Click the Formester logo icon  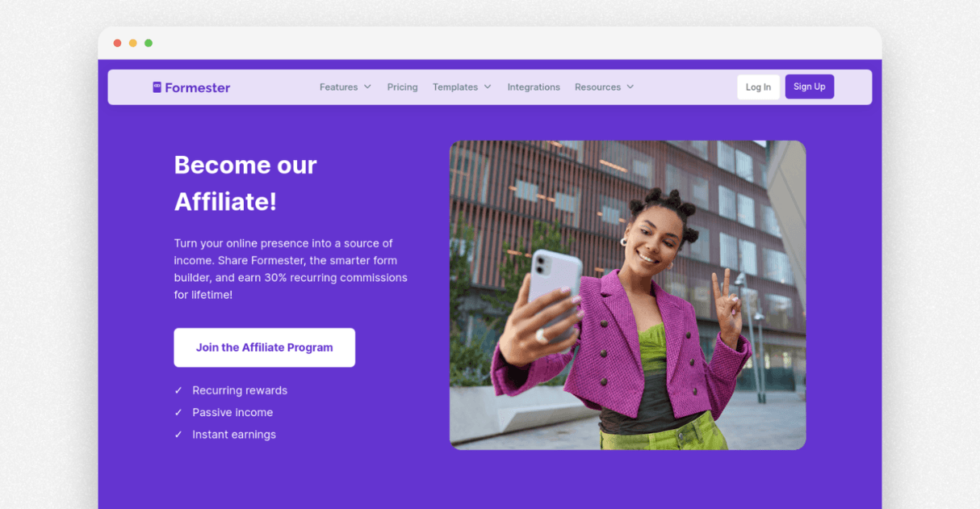click(157, 87)
